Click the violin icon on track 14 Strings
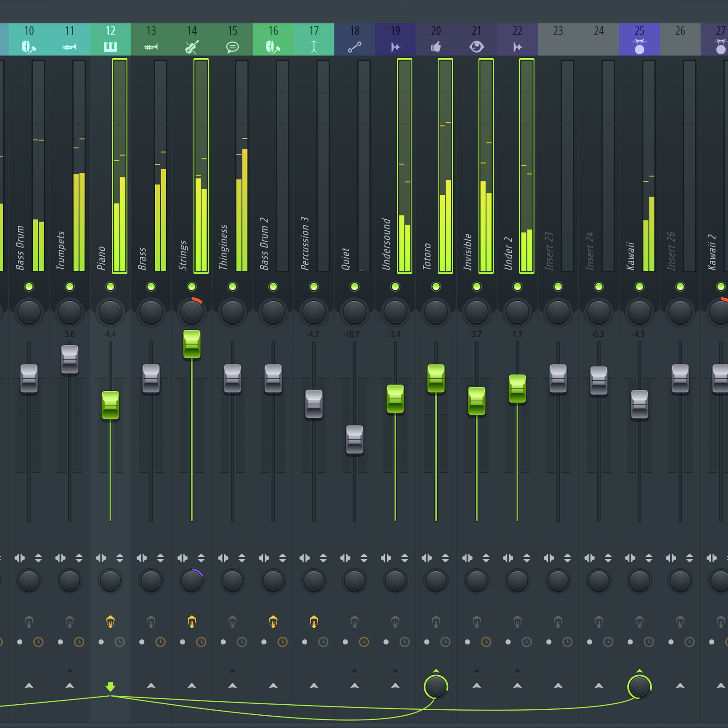 [x=192, y=47]
